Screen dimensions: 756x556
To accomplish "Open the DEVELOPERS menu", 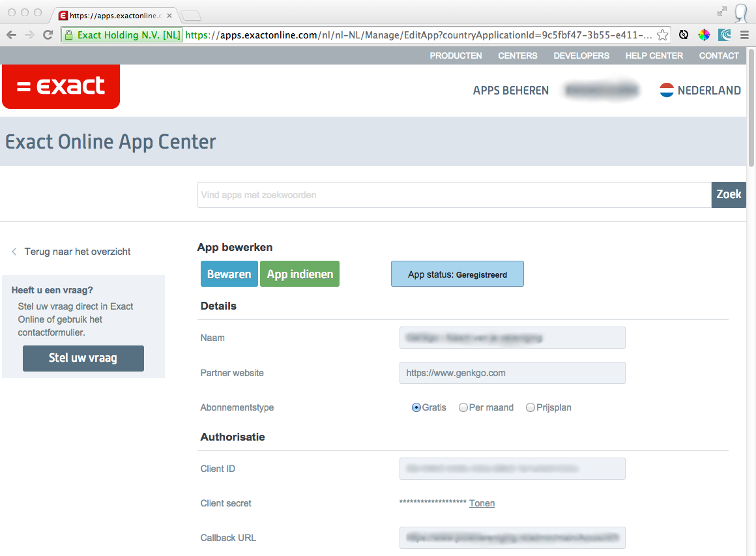I will click(581, 55).
